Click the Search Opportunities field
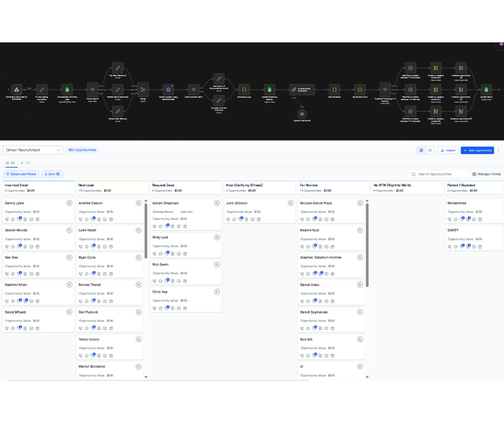 [440, 174]
